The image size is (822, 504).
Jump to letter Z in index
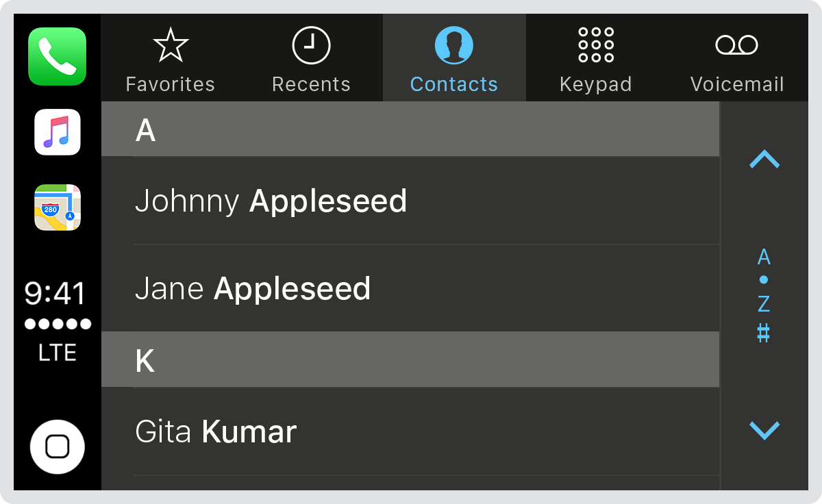764,303
